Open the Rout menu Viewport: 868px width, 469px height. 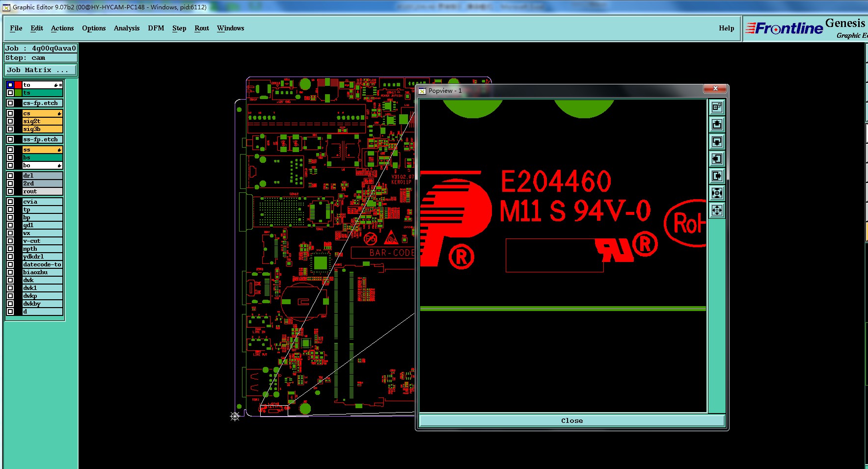(x=202, y=28)
